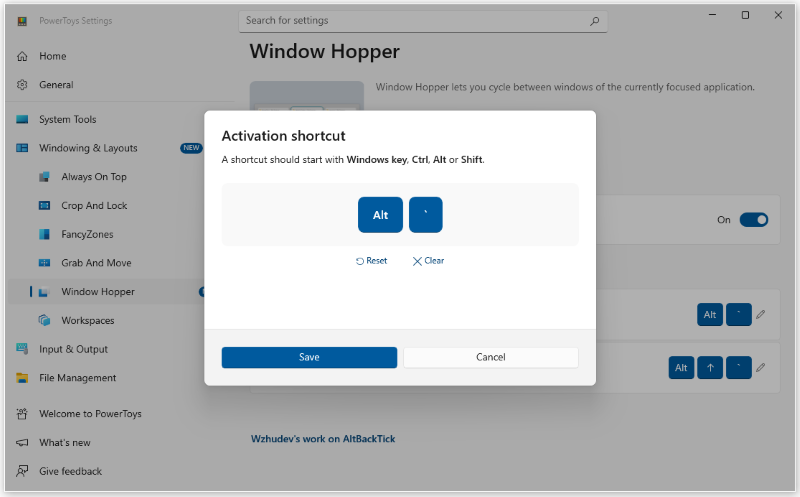Edit the Alt + Shift + backtick shortcut pencil
The image size is (800, 497).
point(760,368)
